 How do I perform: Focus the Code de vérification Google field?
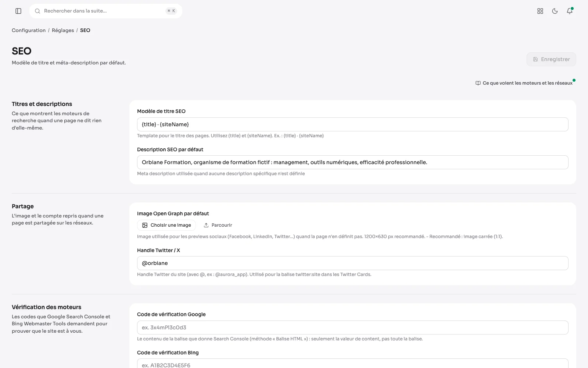pos(353,328)
